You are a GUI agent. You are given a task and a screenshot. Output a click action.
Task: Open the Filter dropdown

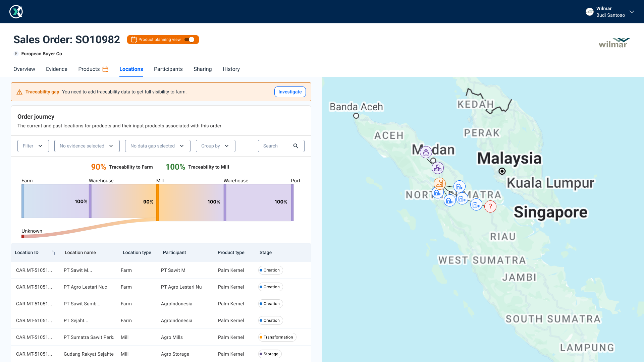[33, 146]
